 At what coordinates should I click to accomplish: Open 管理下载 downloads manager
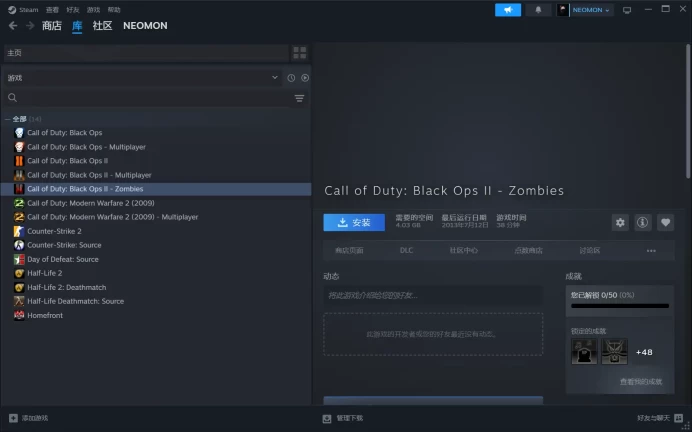click(343, 418)
